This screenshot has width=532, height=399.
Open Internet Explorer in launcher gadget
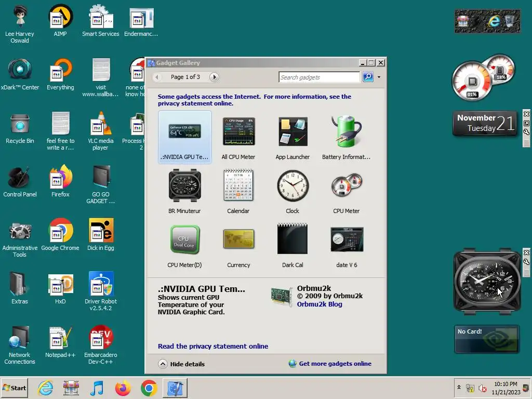pos(494,21)
